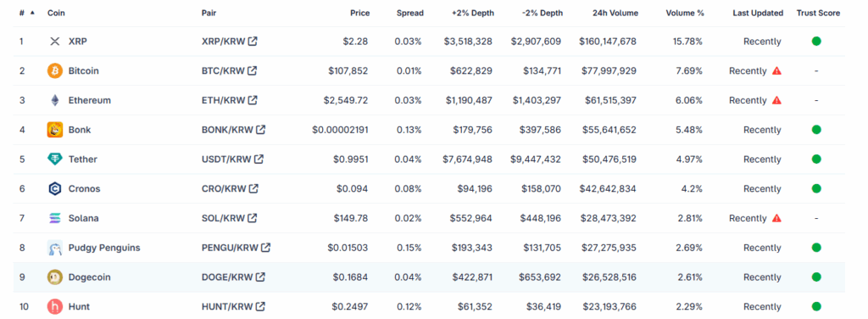Sort by the +2% Depth column header
Viewport: 868px width, 319px height.
473,13
